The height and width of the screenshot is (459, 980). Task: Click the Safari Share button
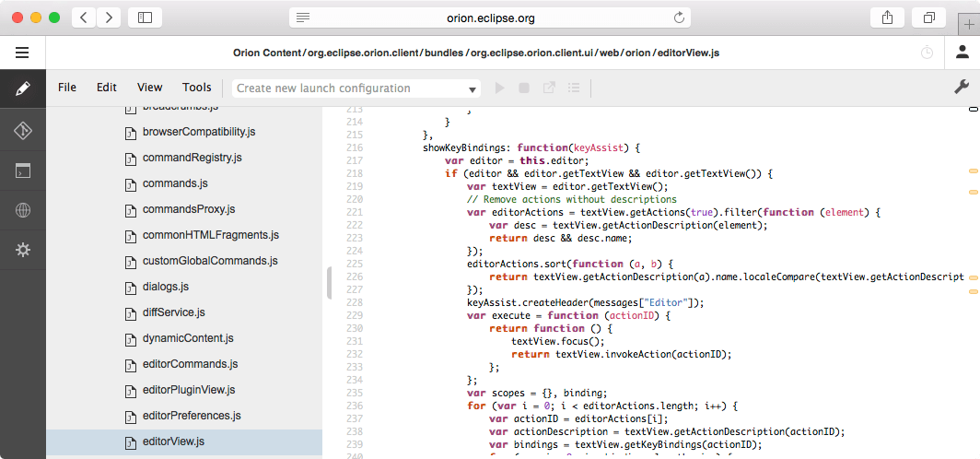pyautogui.click(x=887, y=18)
